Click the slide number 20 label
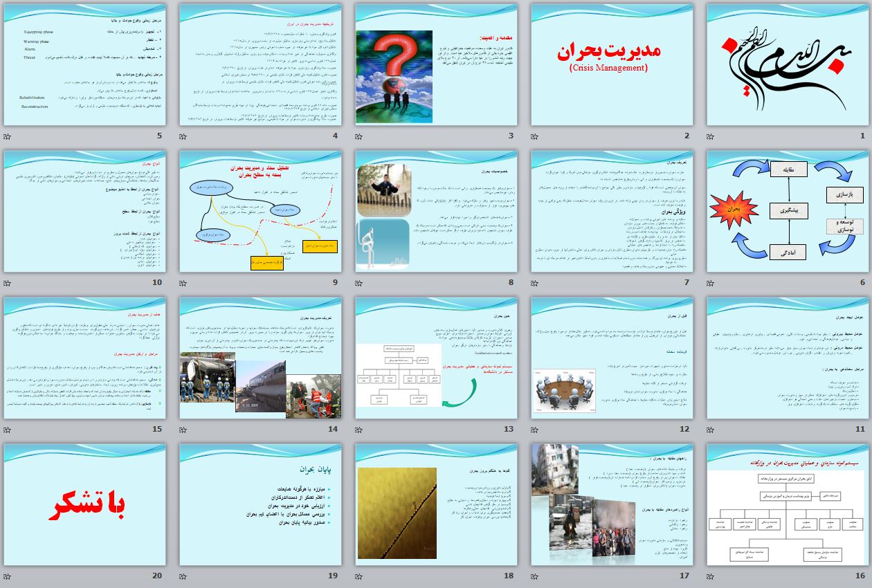The width and height of the screenshot is (872, 588). (157, 576)
